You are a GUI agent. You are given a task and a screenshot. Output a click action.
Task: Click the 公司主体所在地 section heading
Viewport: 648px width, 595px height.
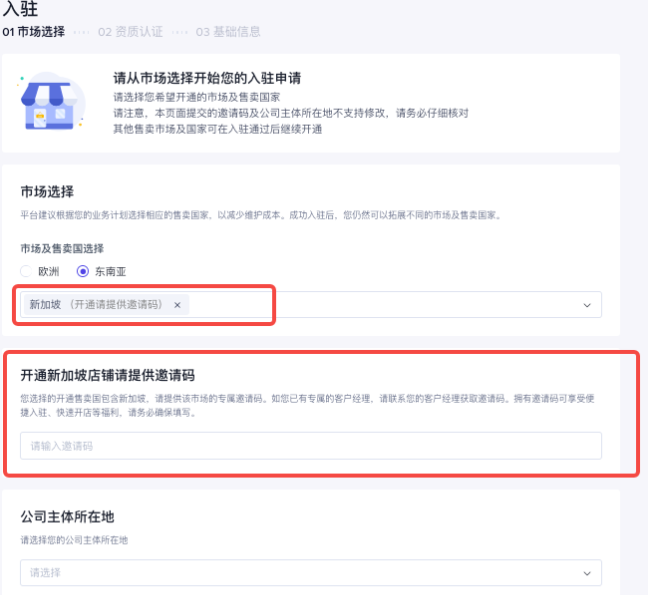click(x=67, y=517)
